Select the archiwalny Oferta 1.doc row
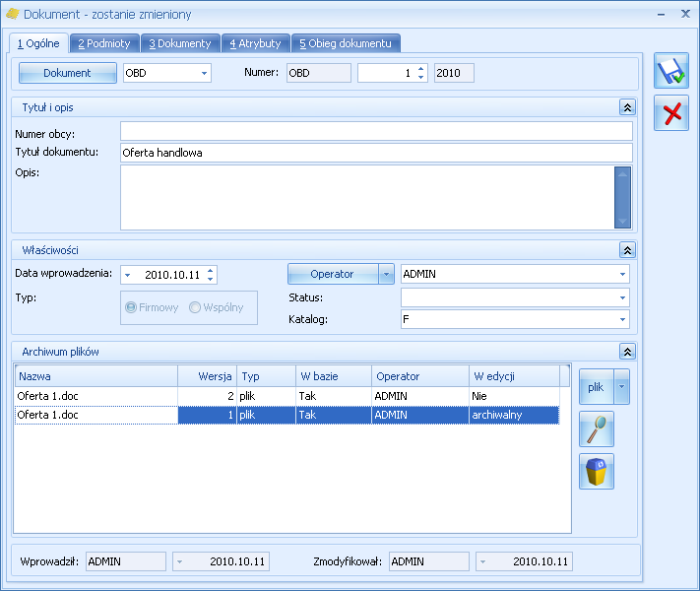 click(x=287, y=415)
